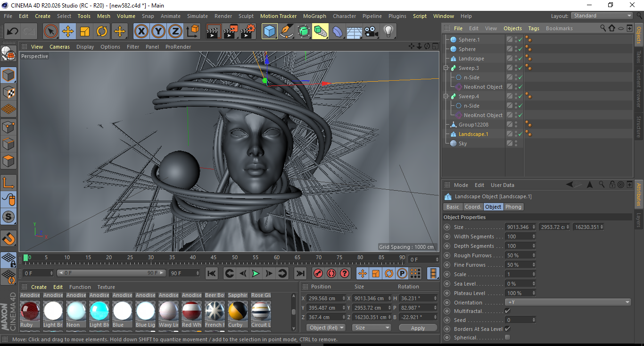Open Attributes Mode menu
Viewport: 644px width, 346px height.
[x=461, y=185]
